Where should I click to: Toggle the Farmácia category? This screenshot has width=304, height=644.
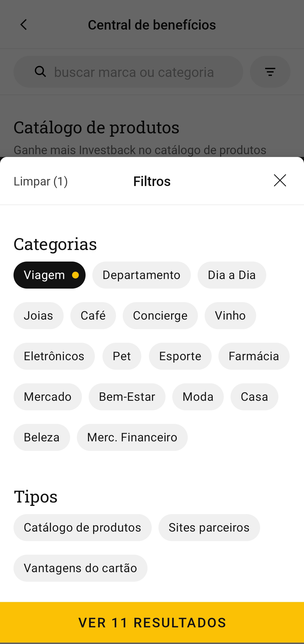(254, 356)
